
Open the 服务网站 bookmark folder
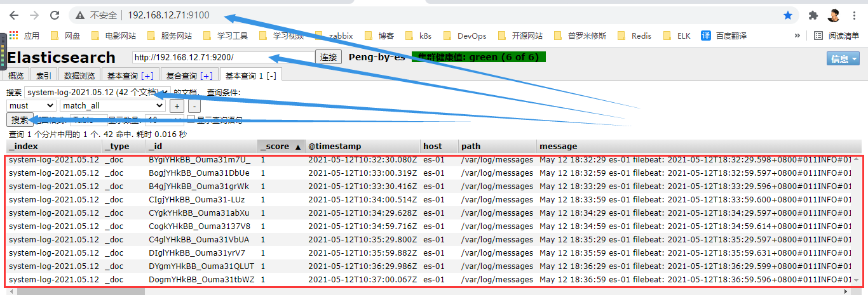click(169, 36)
